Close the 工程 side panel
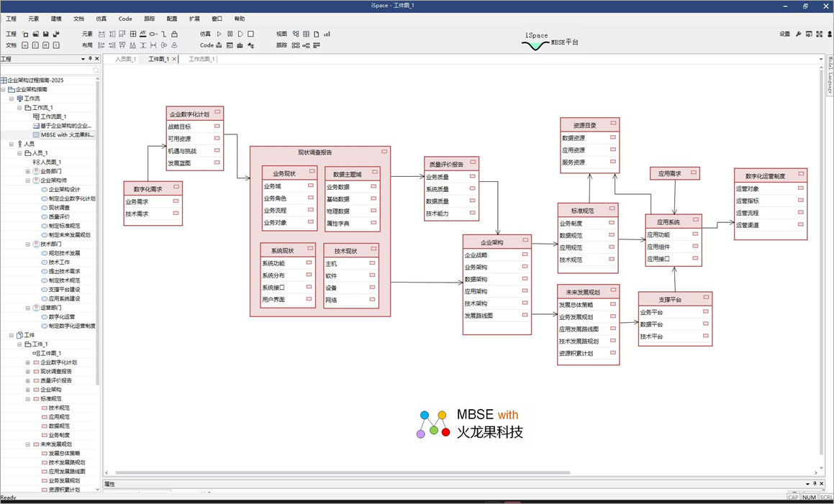This screenshot has height=504, width=834. 96,59
